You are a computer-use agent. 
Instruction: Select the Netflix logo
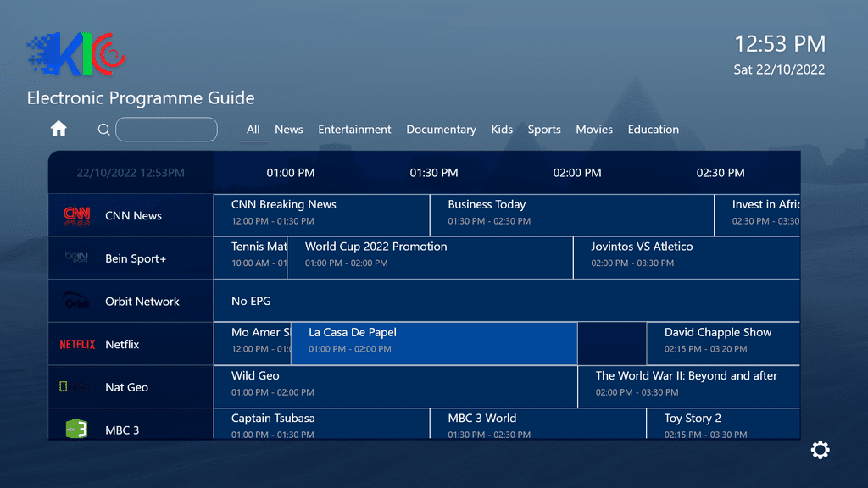click(x=77, y=344)
